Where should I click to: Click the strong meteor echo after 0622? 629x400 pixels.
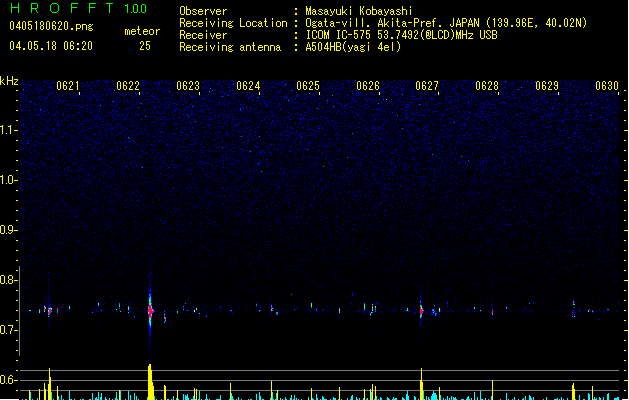pos(150,310)
